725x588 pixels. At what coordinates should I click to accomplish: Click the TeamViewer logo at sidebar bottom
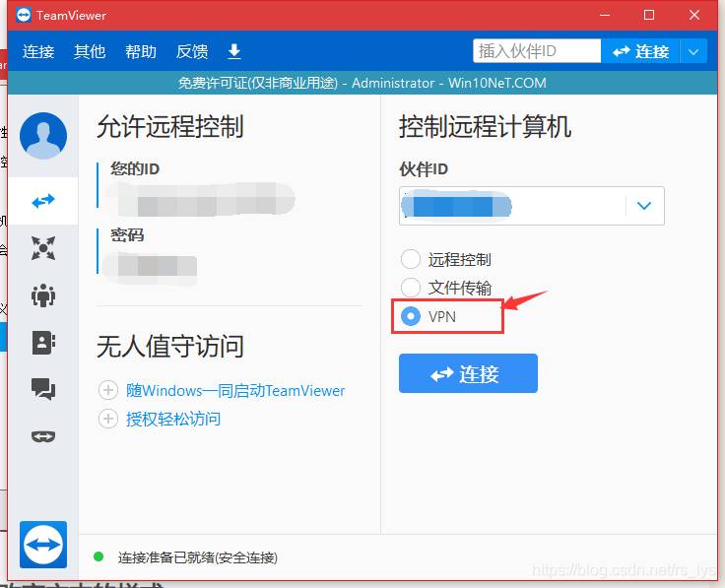(x=43, y=544)
